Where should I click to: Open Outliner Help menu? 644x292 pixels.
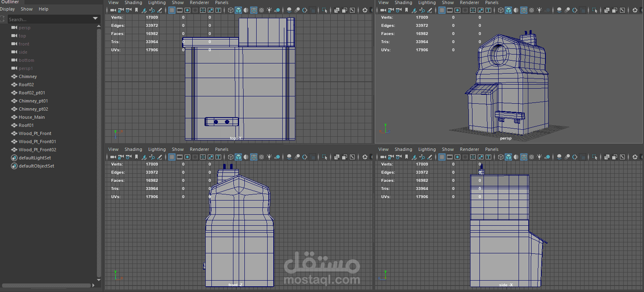pyautogui.click(x=43, y=9)
